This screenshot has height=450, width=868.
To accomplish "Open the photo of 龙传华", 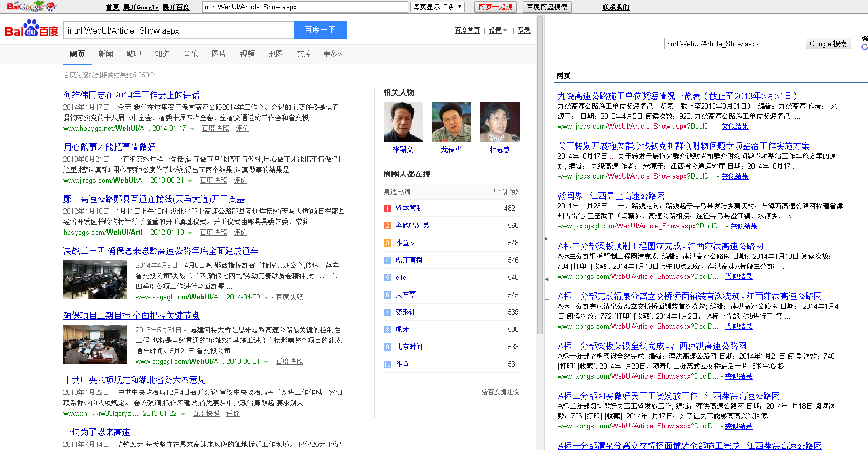I will pos(451,122).
